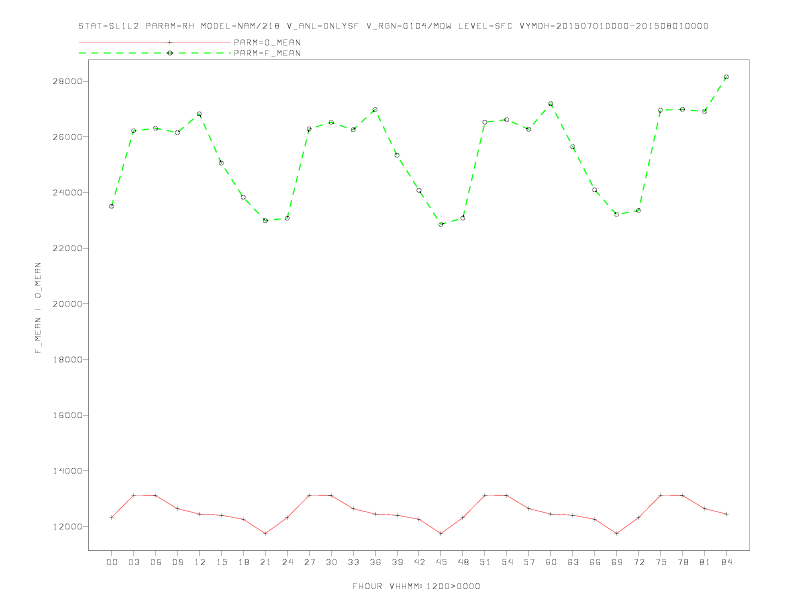792x612 pixels.
Task: Click the y-axis tick label '14000'
Action: [68, 471]
